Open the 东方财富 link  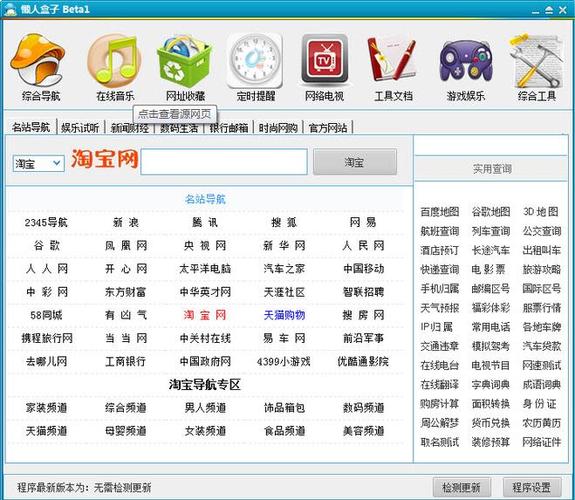[125, 292]
